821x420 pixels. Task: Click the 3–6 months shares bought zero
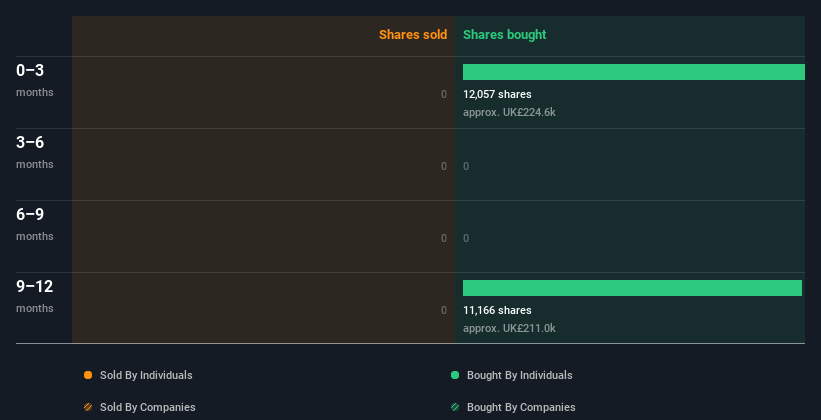466,167
